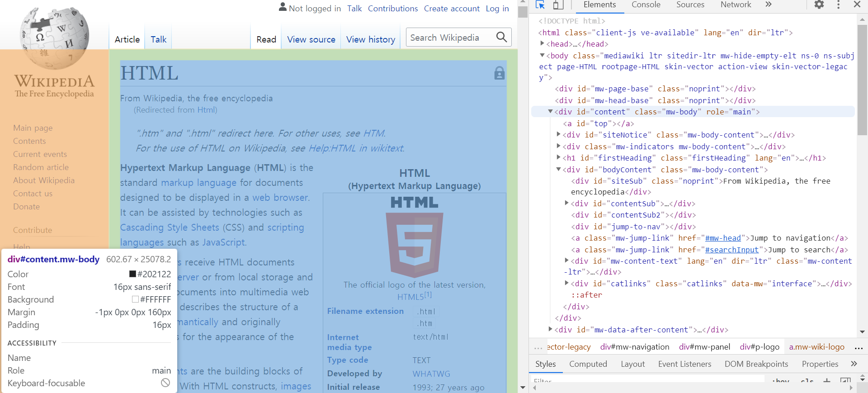Image resolution: width=868 pixels, height=393 pixels.
Task: Expand the firstHeading h1 node
Action: (x=558, y=157)
